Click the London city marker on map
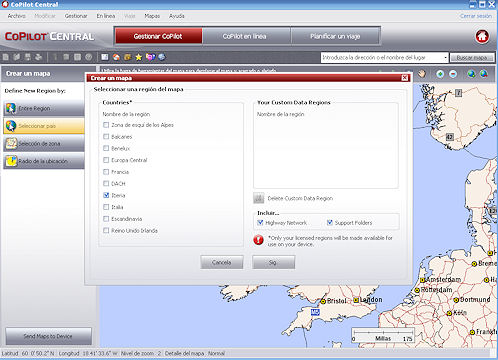Viewport: 498px width, 360px height. 356,300
